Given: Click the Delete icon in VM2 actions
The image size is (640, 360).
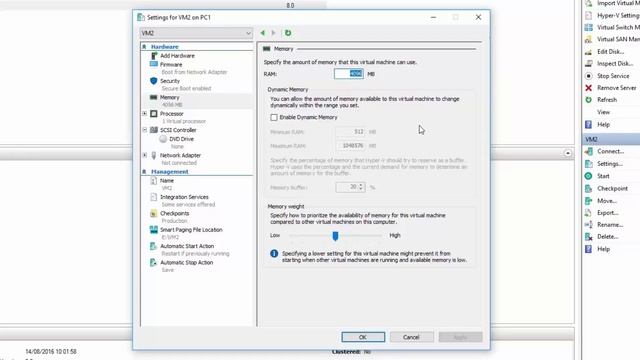Looking at the screenshot, I should click(x=588, y=237).
